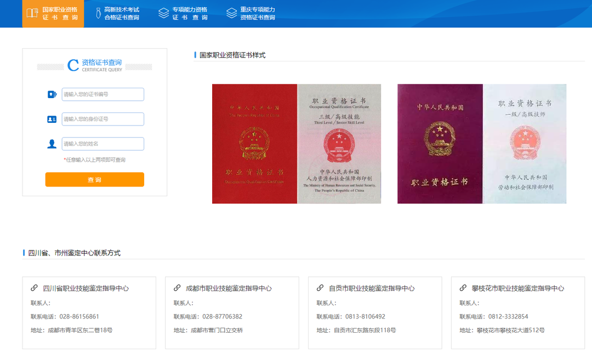
Task: Open 国家职业资格证书查询 tab
Action: pyautogui.click(x=53, y=14)
